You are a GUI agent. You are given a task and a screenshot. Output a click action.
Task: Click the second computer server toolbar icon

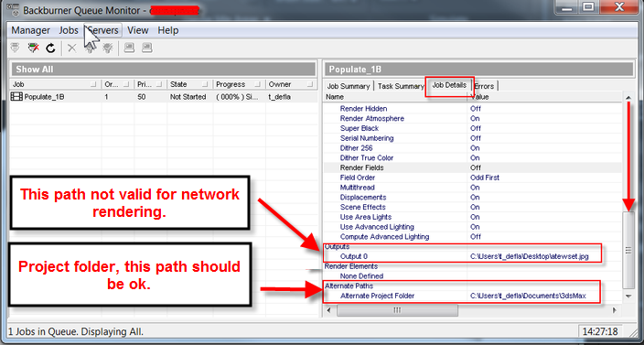pos(147,48)
